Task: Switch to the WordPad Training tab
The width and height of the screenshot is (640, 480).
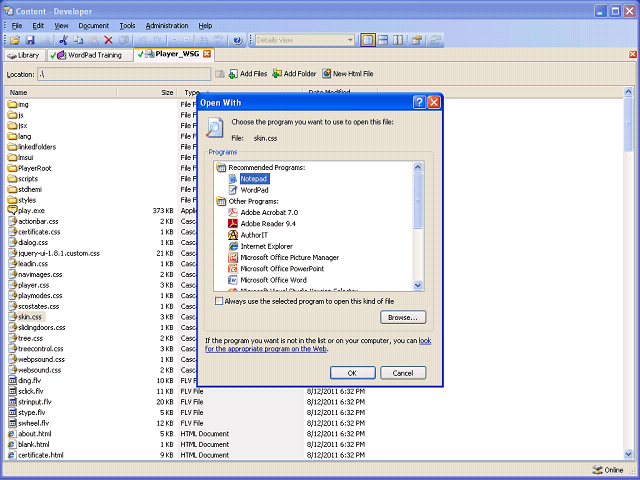Action: pyautogui.click(x=90, y=55)
